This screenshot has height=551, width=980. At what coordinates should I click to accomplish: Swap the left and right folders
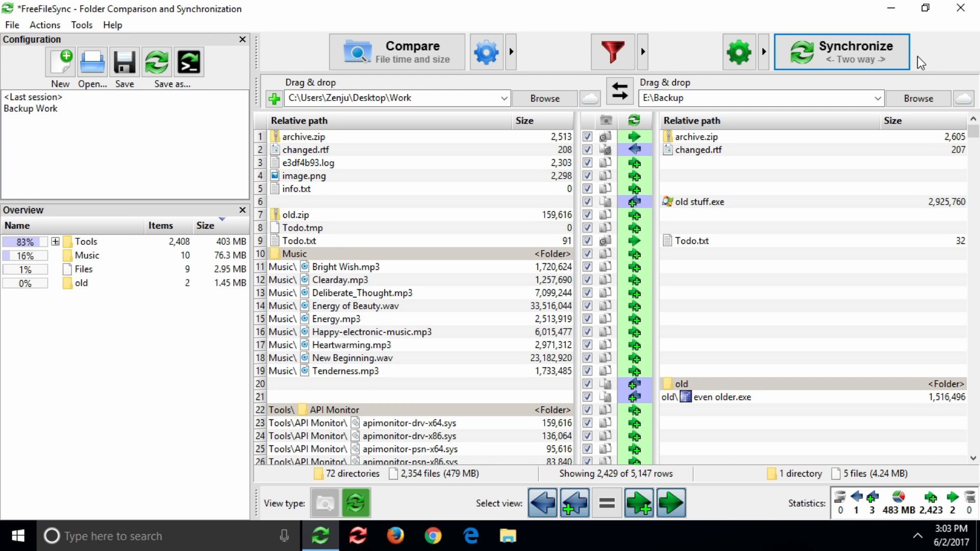[x=620, y=91]
